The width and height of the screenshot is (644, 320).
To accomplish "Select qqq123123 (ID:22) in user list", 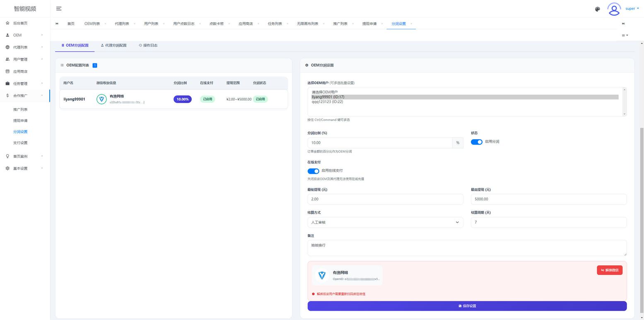I will pyautogui.click(x=465, y=102).
